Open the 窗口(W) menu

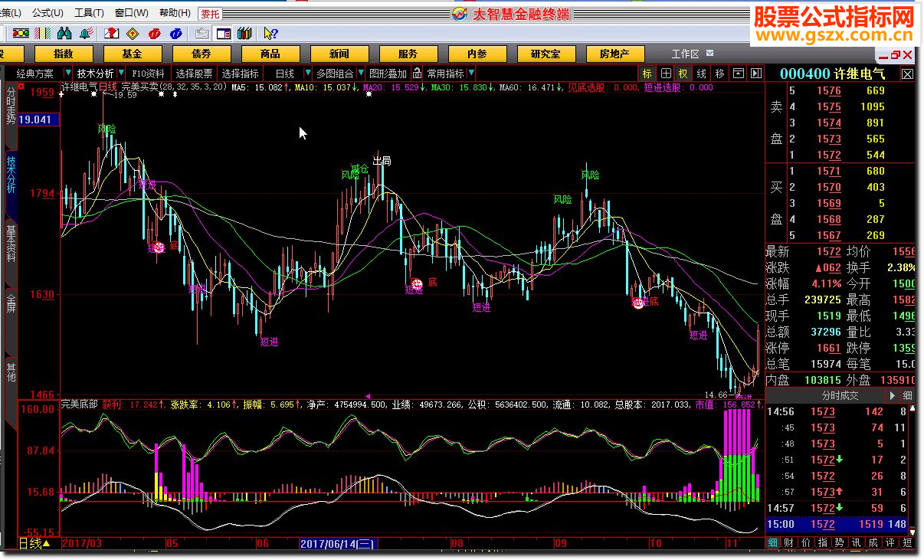coord(131,13)
